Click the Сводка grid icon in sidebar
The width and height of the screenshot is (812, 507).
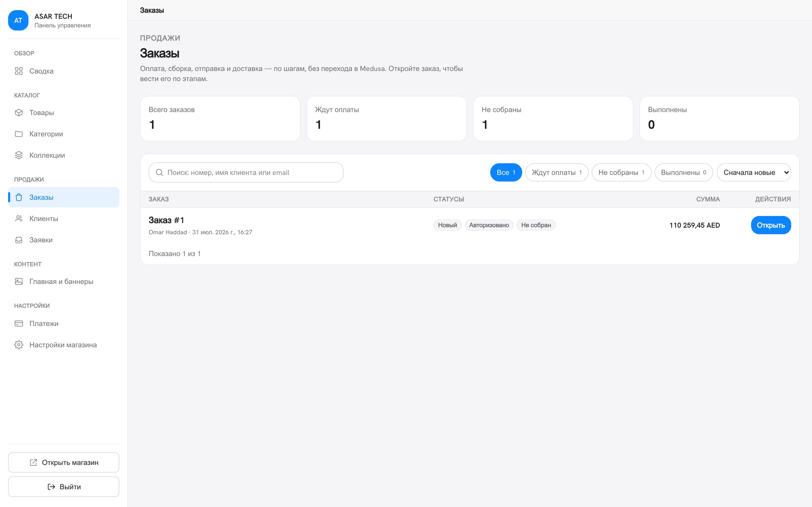19,71
